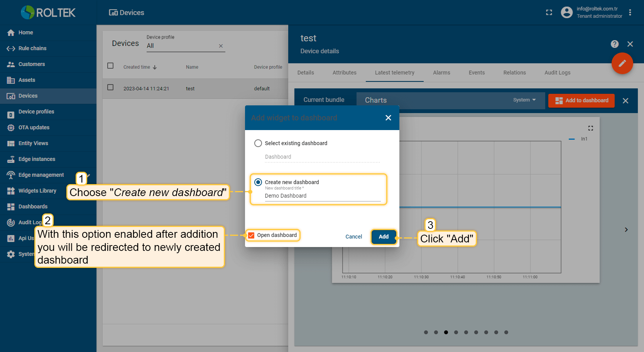Click the orange pencil edit button
The width and height of the screenshot is (644, 352).
(622, 63)
